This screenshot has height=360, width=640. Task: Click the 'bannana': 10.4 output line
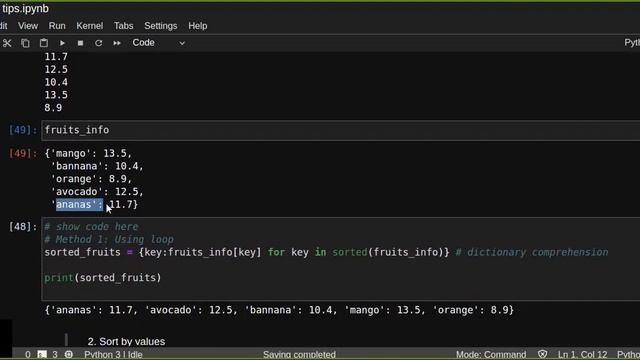(x=97, y=166)
